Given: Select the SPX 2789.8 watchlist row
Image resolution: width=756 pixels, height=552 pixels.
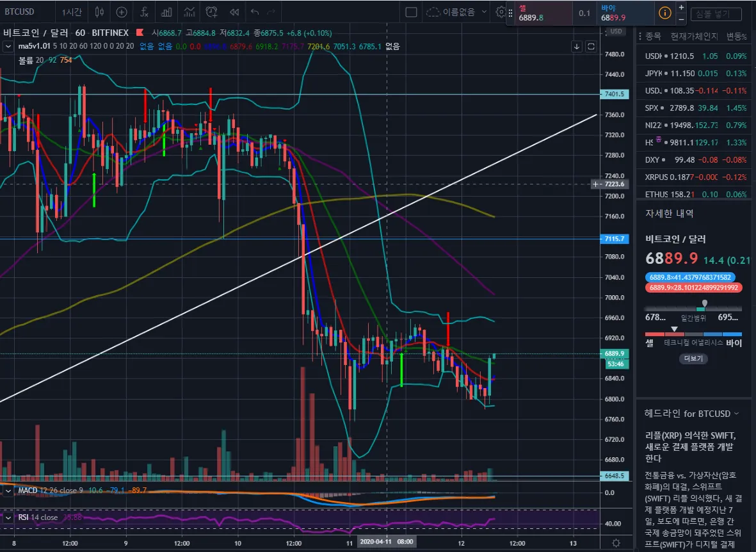Looking at the screenshot, I should [696, 108].
